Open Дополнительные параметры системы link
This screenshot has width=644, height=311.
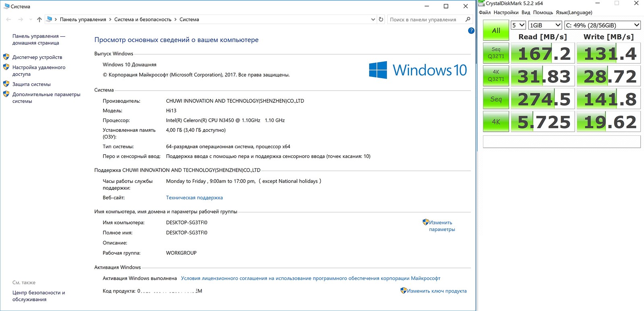pyautogui.click(x=46, y=97)
